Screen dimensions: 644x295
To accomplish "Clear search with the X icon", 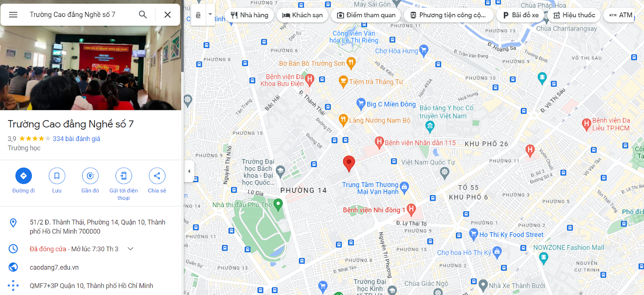I will tap(167, 15).
